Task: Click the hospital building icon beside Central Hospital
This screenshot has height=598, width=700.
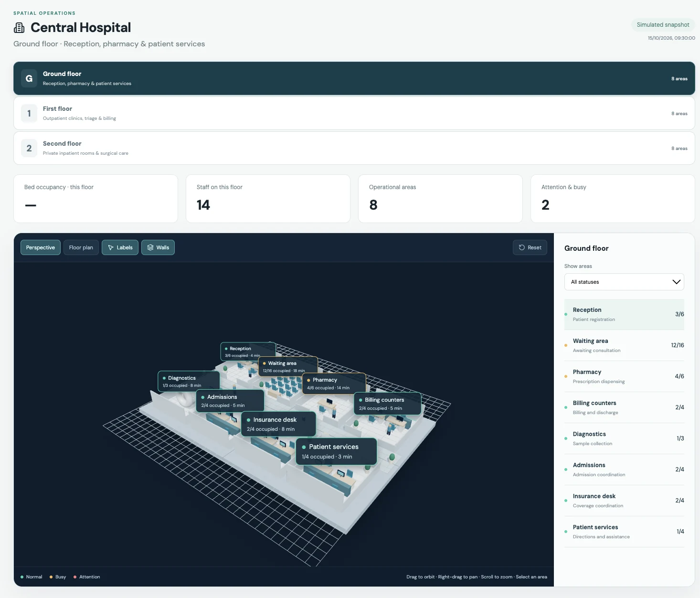Action: 19,28
